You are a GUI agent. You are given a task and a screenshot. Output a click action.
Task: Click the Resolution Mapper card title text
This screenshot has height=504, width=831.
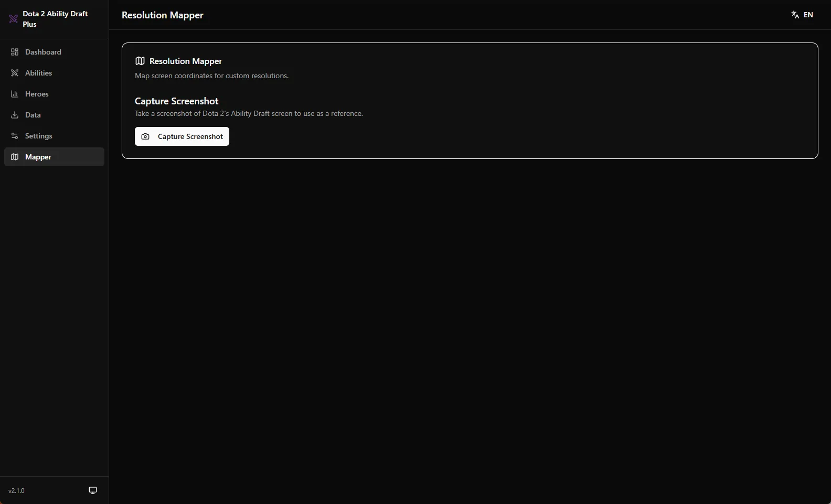tap(186, 61)
